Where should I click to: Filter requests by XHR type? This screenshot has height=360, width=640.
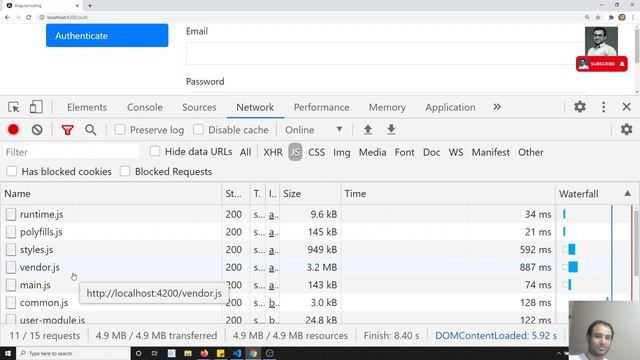273,152
